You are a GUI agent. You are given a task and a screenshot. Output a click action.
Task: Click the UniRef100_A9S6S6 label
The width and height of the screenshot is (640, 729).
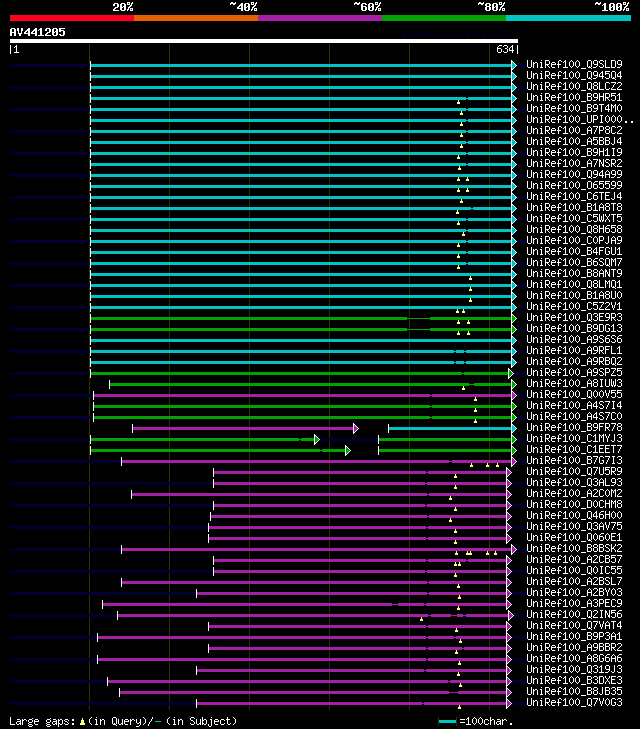(x=574, y=339)
